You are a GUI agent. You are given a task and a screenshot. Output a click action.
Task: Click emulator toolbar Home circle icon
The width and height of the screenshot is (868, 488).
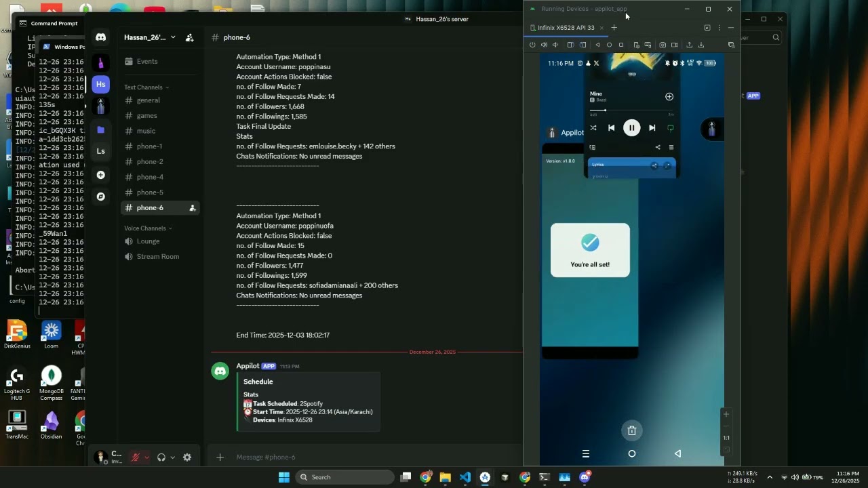pyautogui.click(x=609, y=45)
